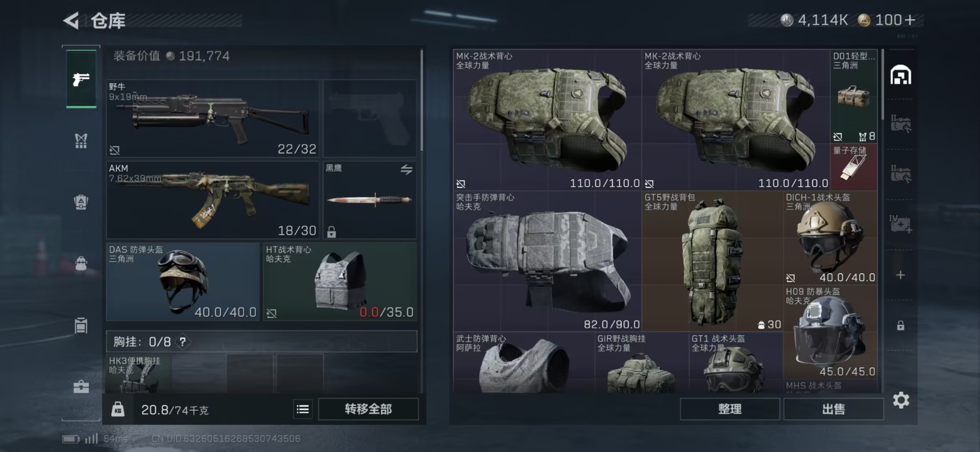This screenshot has width=980, height=452.
Task: Click the 转移全部 button
Action: [368, 409]
